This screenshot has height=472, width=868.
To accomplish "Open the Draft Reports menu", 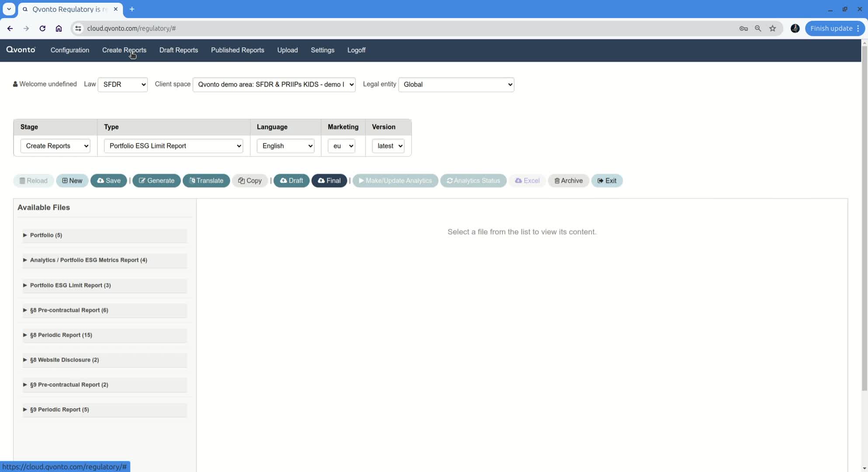I will (x=178, y=50).
